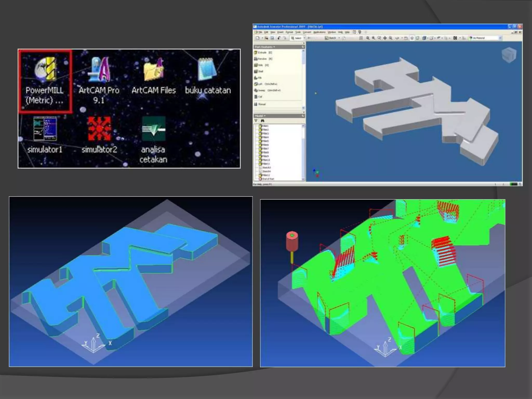532x399 pixels.
Task: Click the find binoculars icon in Model browser
Action: (263, 121)
